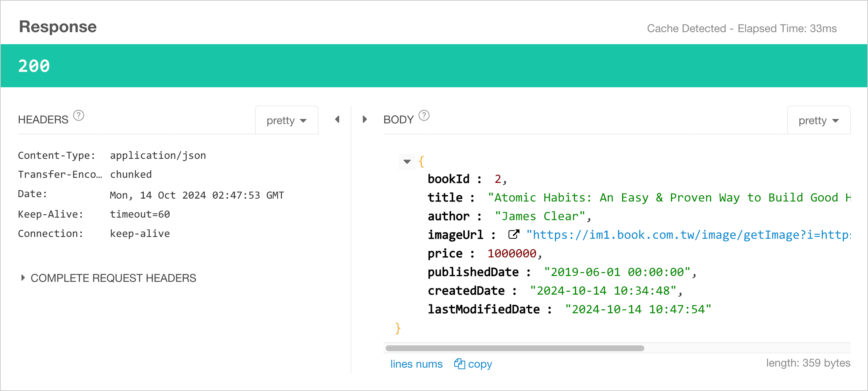Click the publishedDate key
Image resolution: width=868 pixels, height=391 pixels.
pyautogui.click(x=473, y=272)
